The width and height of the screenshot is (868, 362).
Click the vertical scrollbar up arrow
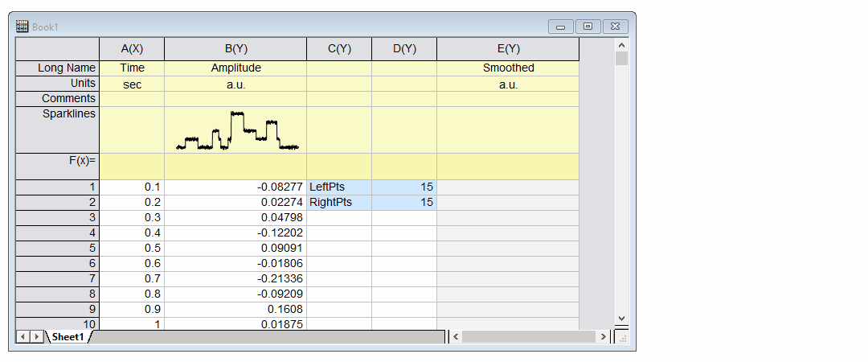pos(620,45)
